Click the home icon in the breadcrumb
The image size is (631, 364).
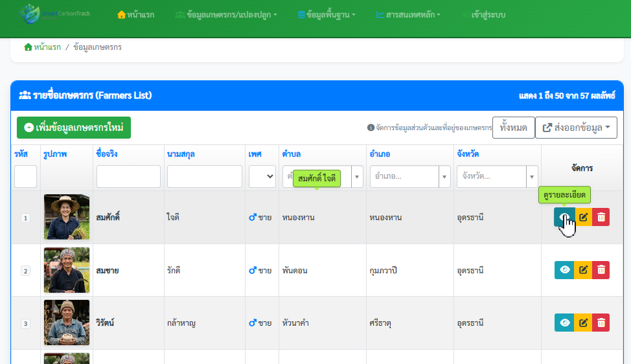pos(28,47)
